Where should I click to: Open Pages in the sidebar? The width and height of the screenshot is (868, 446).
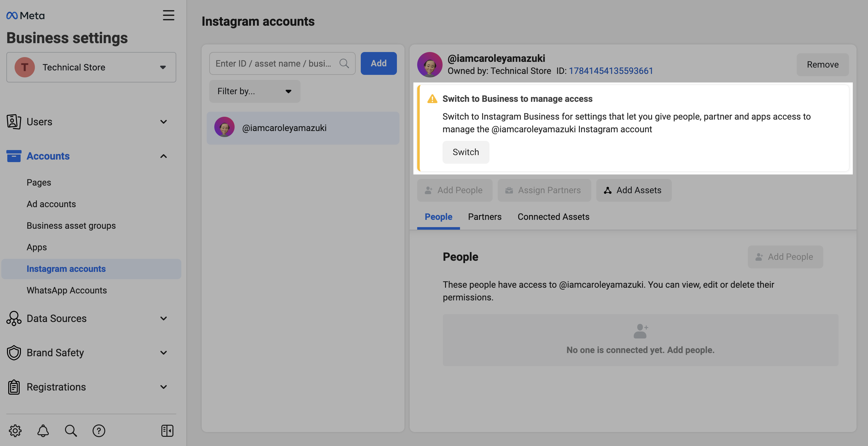[39, 182]
